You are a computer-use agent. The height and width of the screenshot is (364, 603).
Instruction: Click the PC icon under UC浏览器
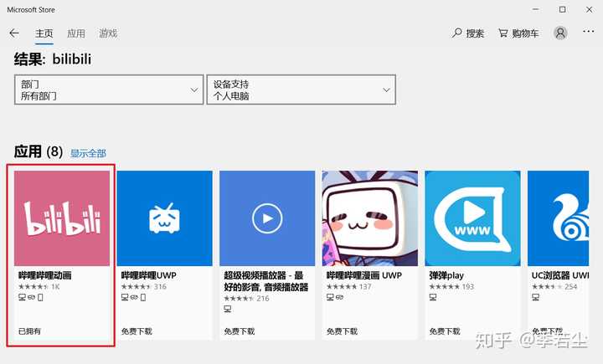[535, 297]
